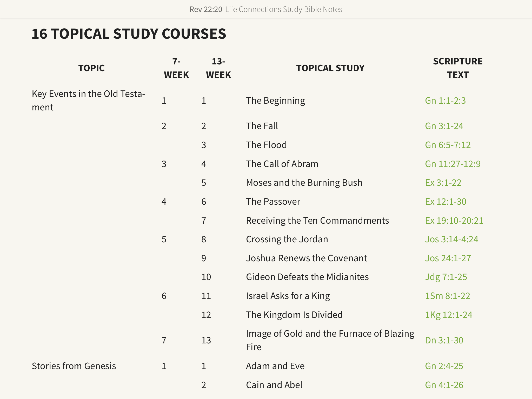Follow the Gn 11:27-12:9 reference
532x399 pixels.
[x=453, y=164]
